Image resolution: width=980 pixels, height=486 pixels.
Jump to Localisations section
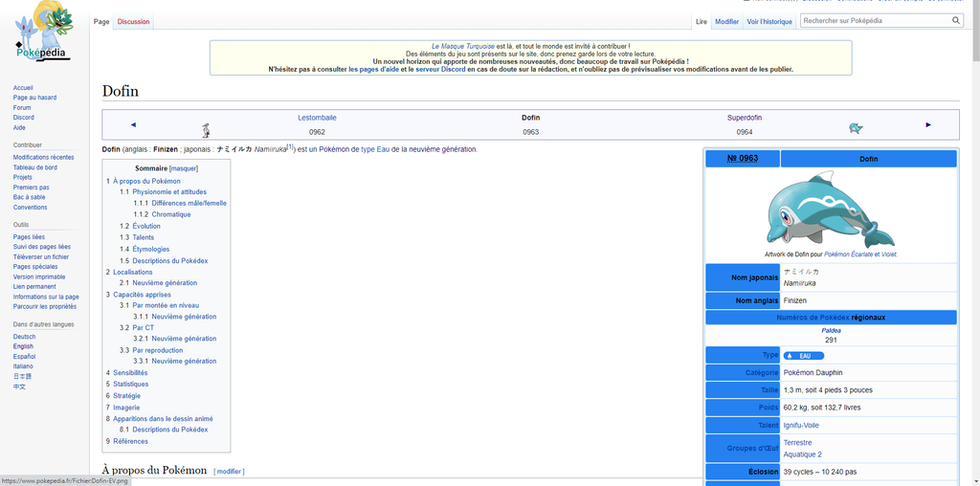click(x=132, y=273)
